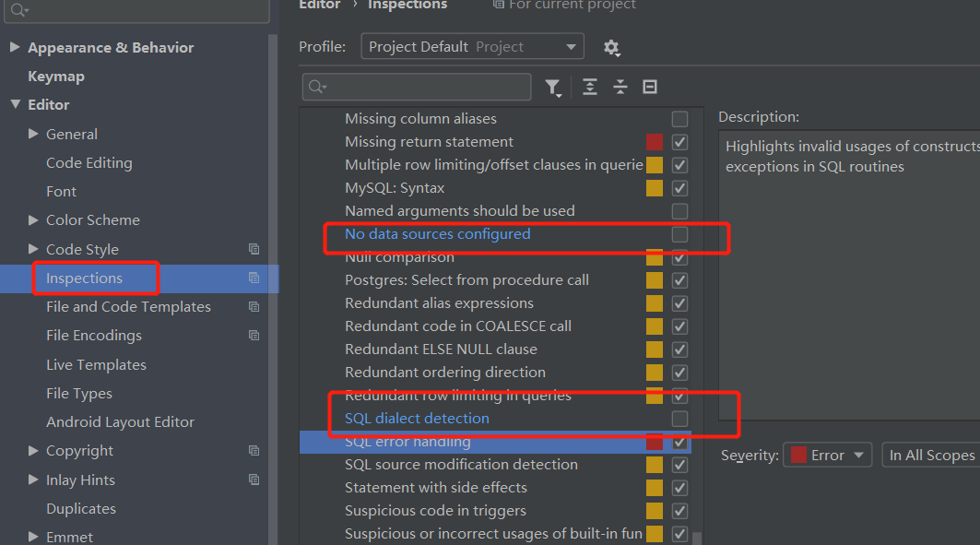Expand the General settings node
This screenshot has width=980, height=545.
point(34,133)
